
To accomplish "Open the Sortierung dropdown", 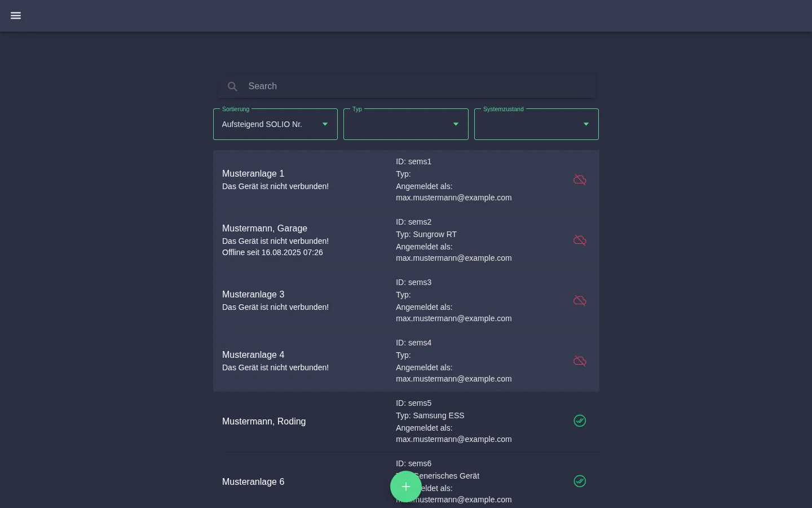I will (x=275, y=124).
